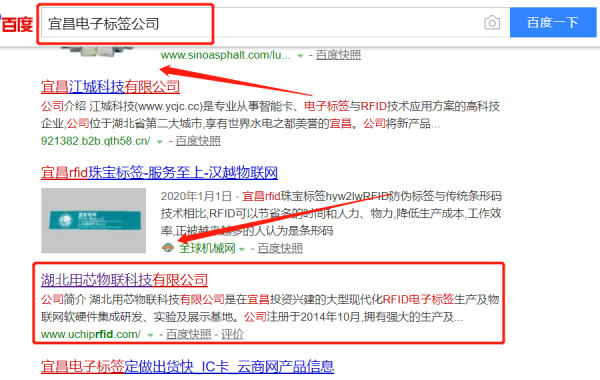Expand dropdown arrow beside 全球机械网
This screenshot has width=600, height=380.
coord(242,249)
